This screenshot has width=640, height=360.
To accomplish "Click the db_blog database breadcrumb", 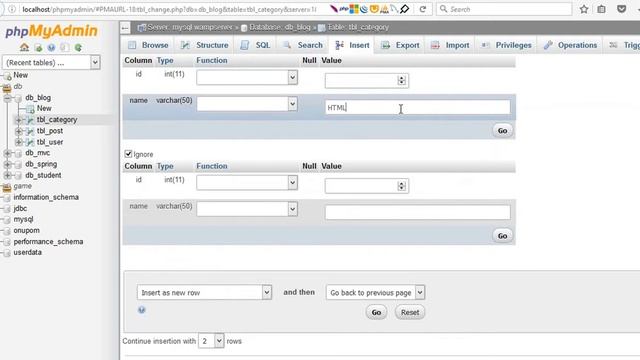I will 280,27.
